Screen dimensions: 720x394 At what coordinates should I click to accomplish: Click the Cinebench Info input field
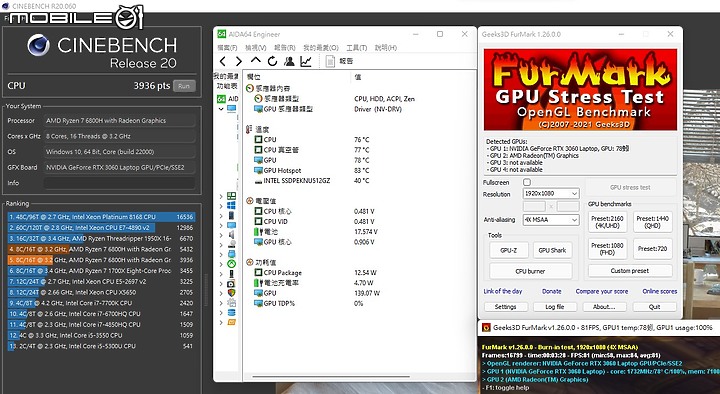click(x=119, y=183)
